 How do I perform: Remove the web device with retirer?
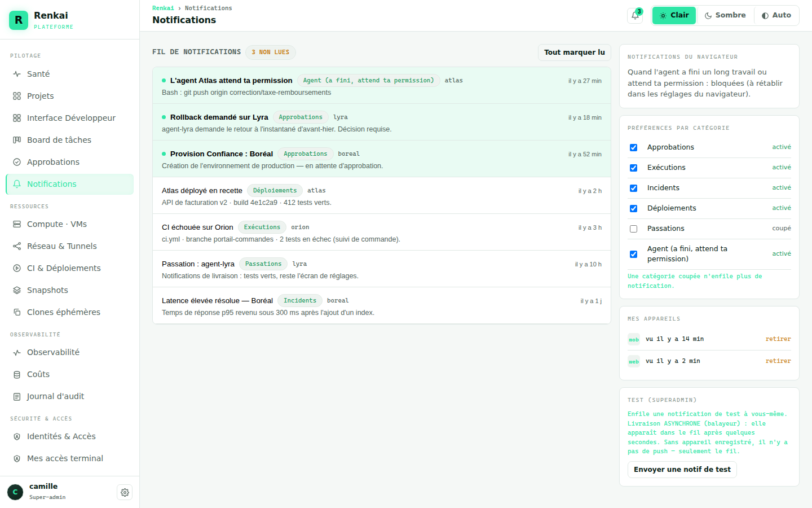tap(778, 361)
